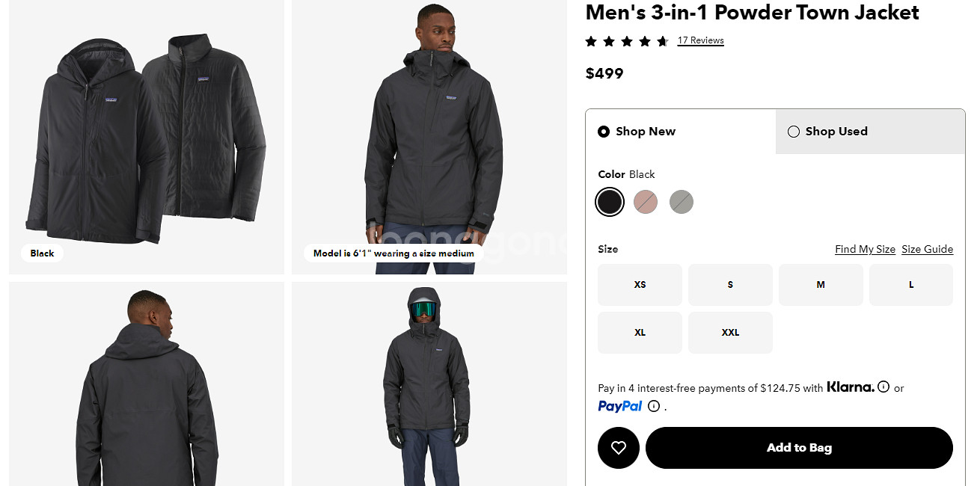Choose the Black color swatch
Viewport: 980px width, 486px height.
click(x=610, y=202)
